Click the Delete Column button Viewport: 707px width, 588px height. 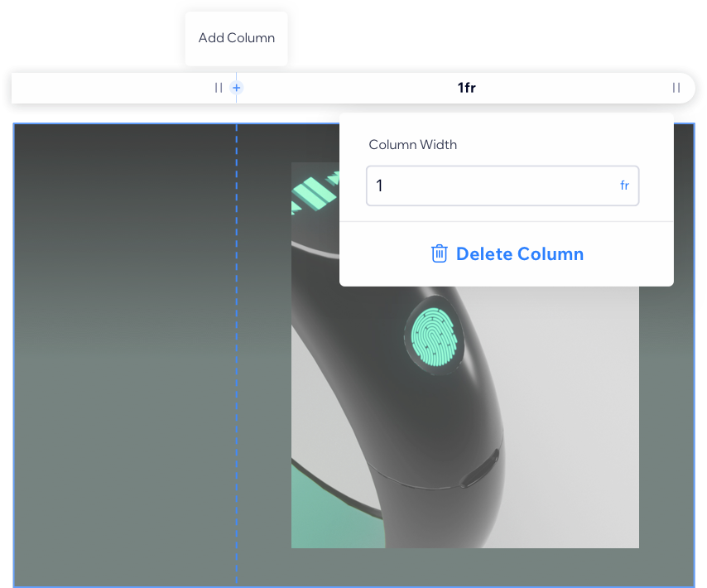507,254
